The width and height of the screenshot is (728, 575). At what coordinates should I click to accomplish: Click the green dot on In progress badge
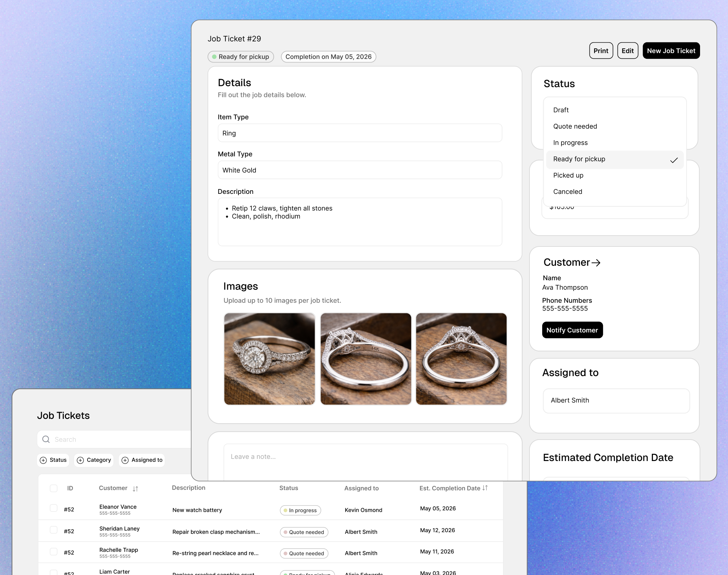coord(285,510)
